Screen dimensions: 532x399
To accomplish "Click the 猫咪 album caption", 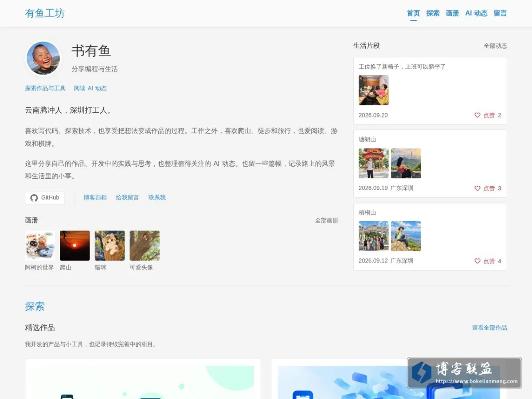I will (101, 267).
